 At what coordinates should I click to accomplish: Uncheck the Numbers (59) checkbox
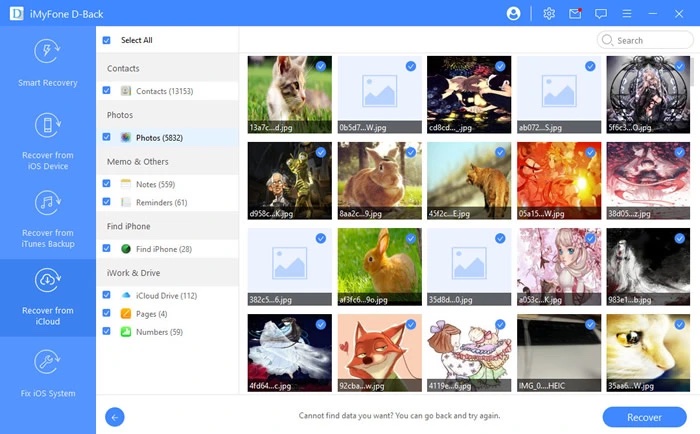(106, 331)
